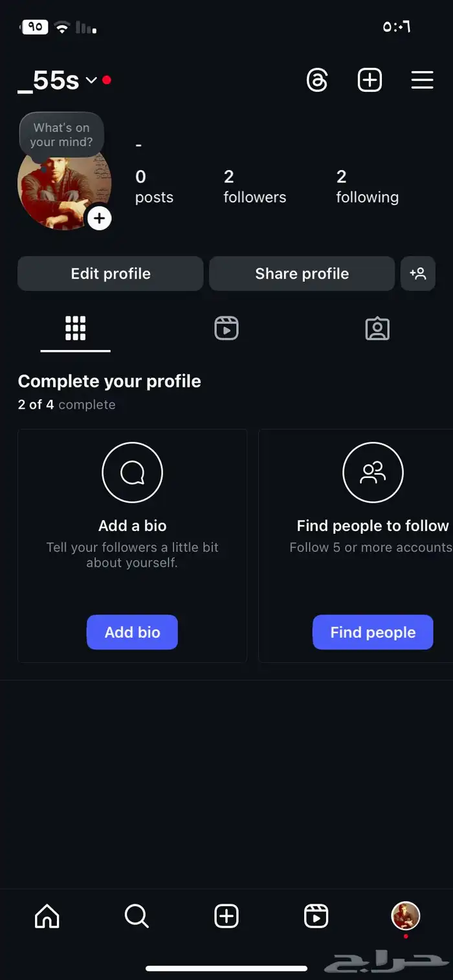This screenshot has height=980, width=453.
Task: Click Edit profile button
Action: point(111,274)
